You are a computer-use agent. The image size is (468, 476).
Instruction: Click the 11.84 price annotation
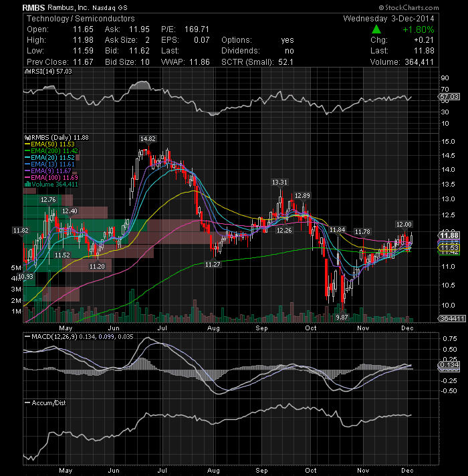click(x=338, y=230)
